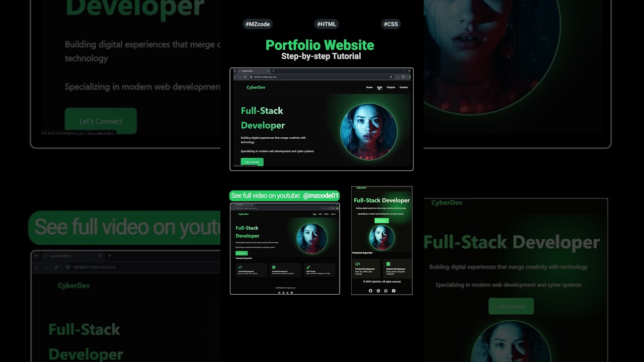Go to the Contact nav item in the top browser
Viewport: 644px width, 362px height.
click(x=404, y=87)
